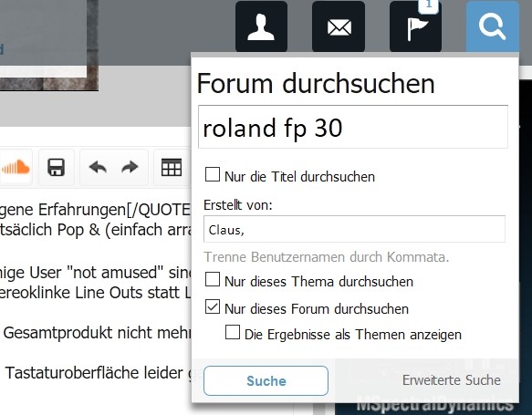Click the alert count badge on flag

(x=429, y=5)
